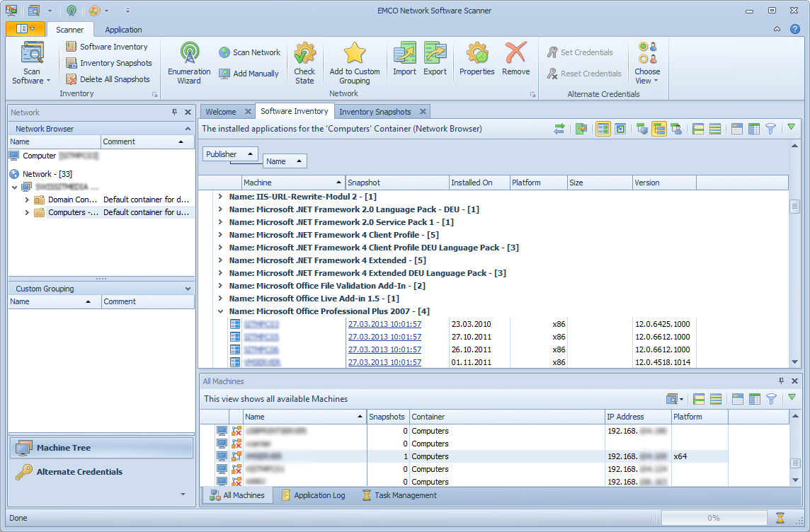Open the Task Management tab
The image size is (810, 532).
coord(399,495)
